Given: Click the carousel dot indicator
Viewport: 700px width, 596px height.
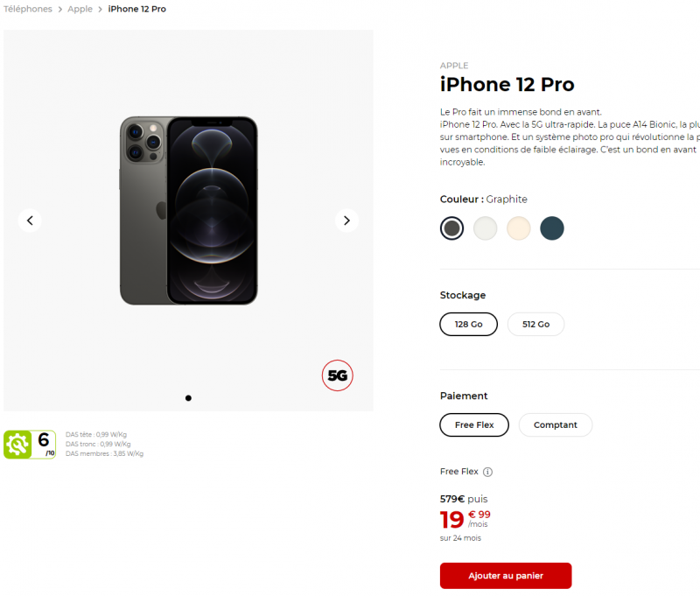Looking at the screenshot, I should click(188, 398).
